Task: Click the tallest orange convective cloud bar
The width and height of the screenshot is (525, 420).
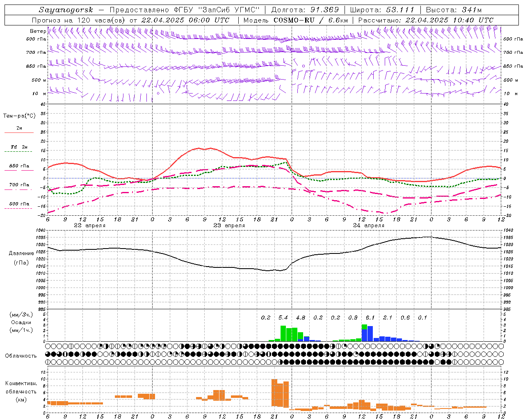Action: click(274, 393)
